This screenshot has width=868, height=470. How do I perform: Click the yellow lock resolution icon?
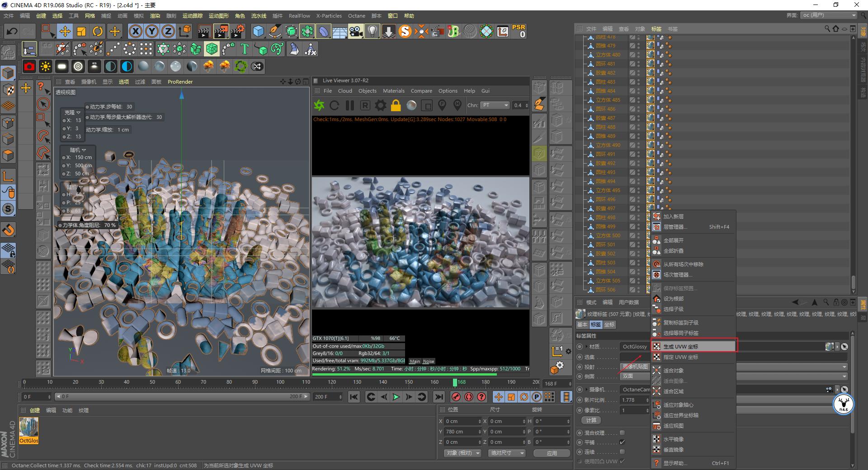click(x=396, y=105)
